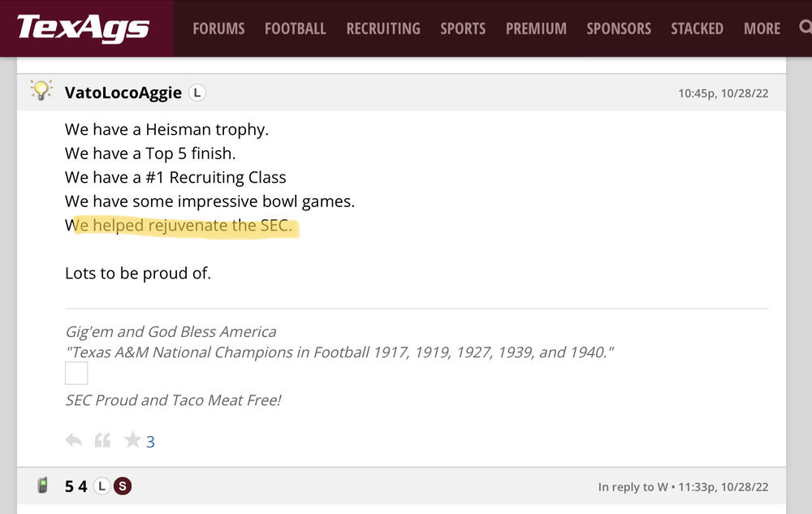This screenshot has height=514, width=812.
Task: Click the L badge next to VatoLocoAggie
Action: (x=197, y=93)
